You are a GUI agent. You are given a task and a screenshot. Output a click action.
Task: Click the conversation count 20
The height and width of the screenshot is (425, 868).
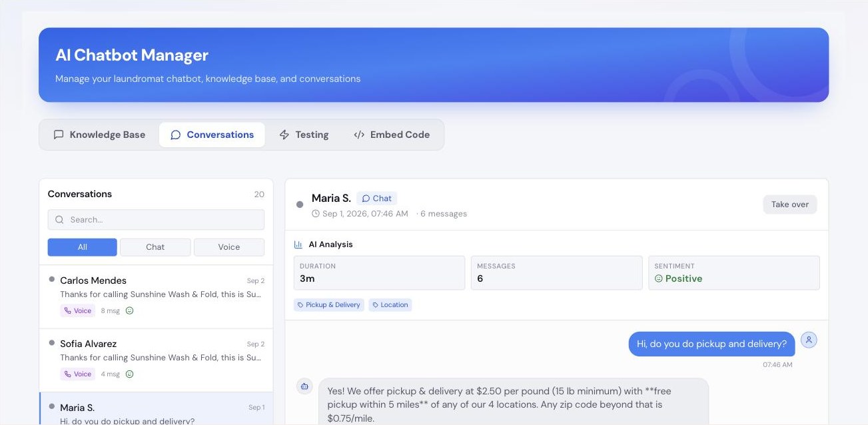259,195
